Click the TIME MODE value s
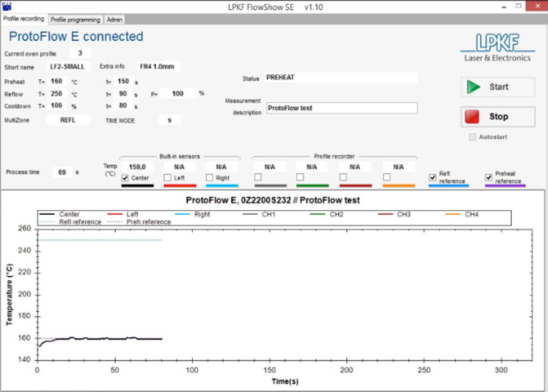This screenshot has width=548, height=392. click(x=169, y=120)
